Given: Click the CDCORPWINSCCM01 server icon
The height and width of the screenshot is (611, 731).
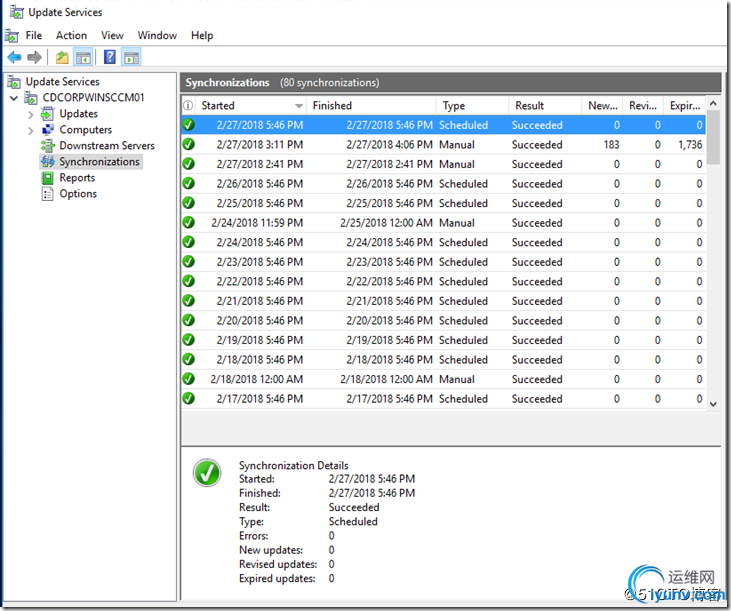Looking at the screenshot, I should [31, 98].
